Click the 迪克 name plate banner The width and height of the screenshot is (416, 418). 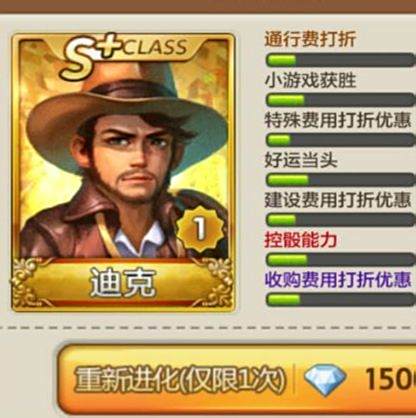(x=123, y=283)
